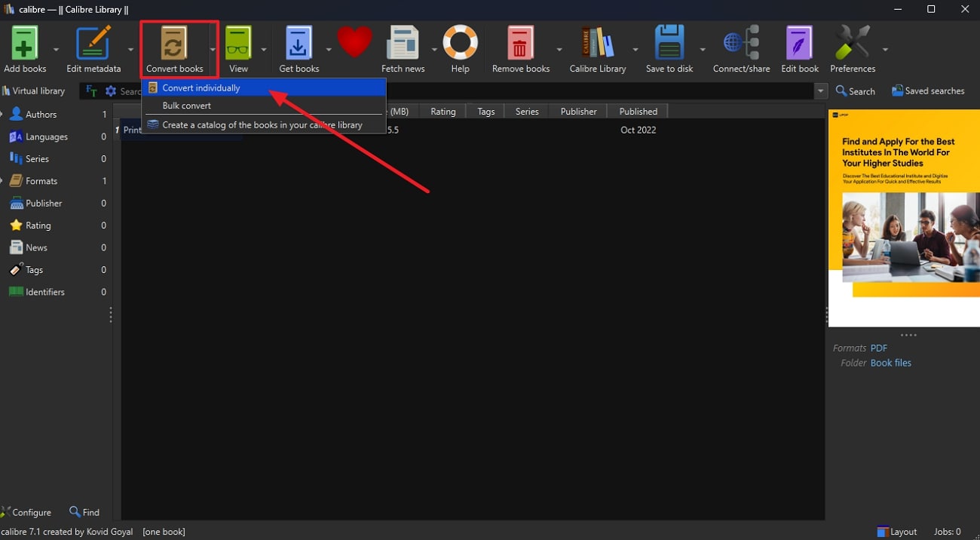The width and height of the screenshot is (980, 540).
Task: Open the Layout button in status bar
Action: (897, 532)
